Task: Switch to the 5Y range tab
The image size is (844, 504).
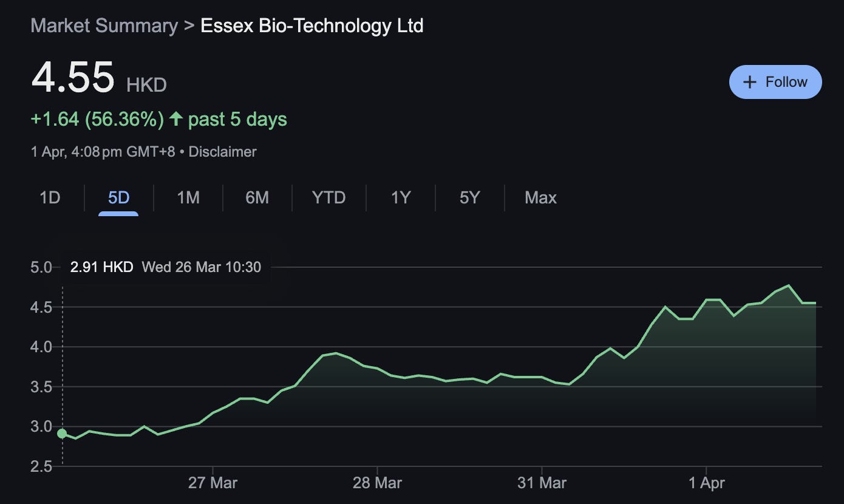Action: point(469,198)
